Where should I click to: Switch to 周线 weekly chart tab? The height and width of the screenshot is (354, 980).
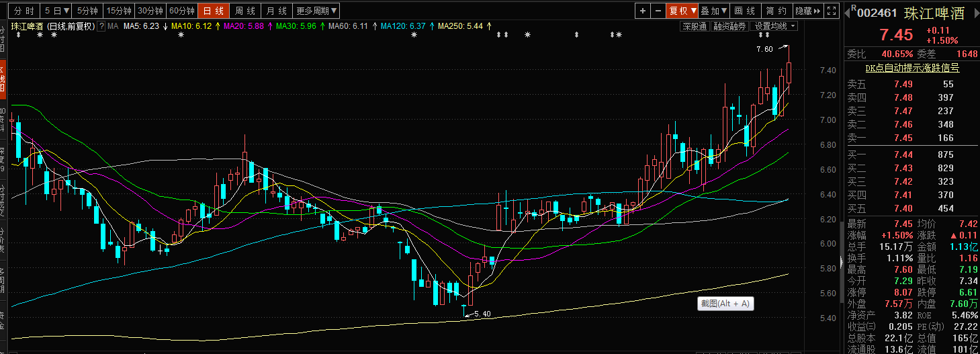pyautogui.click(x=244, y=11)
